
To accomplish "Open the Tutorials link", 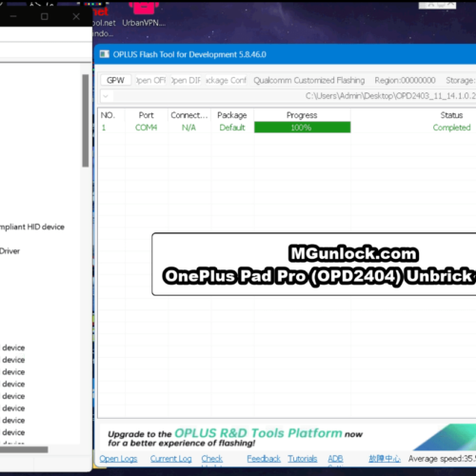I will click(303, 459).
